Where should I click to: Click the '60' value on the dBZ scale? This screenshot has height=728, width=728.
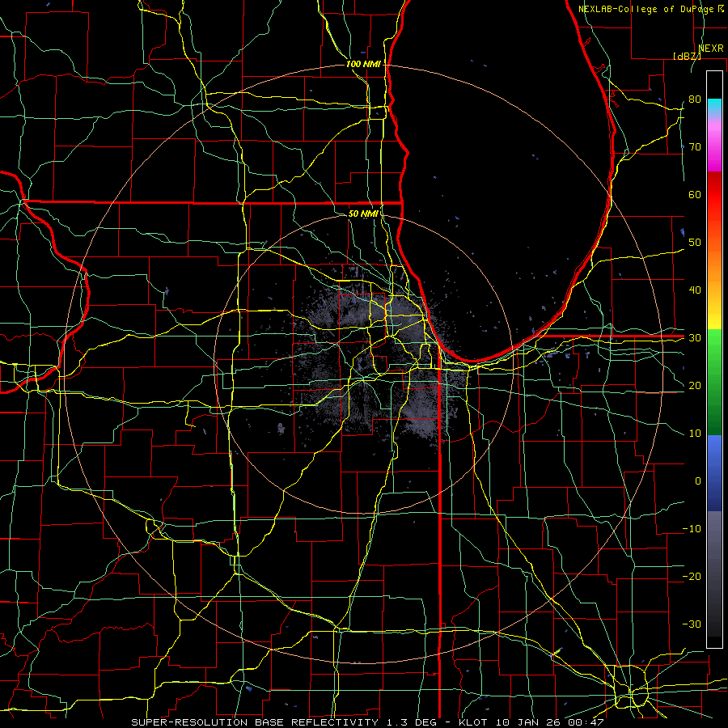695,194
